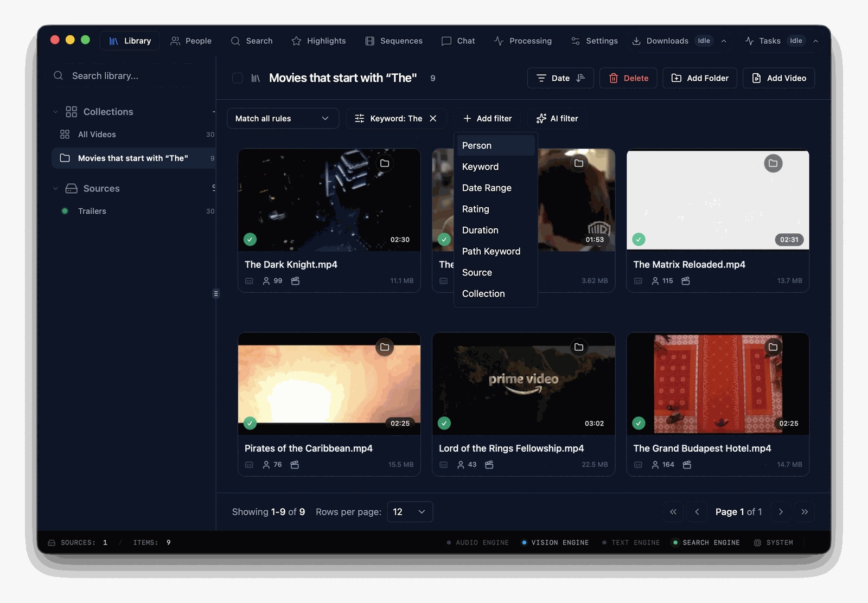Toggle green checkmark on The Matrix Reloaded
The width and height of the screenshot is (868, 603).
639,239
